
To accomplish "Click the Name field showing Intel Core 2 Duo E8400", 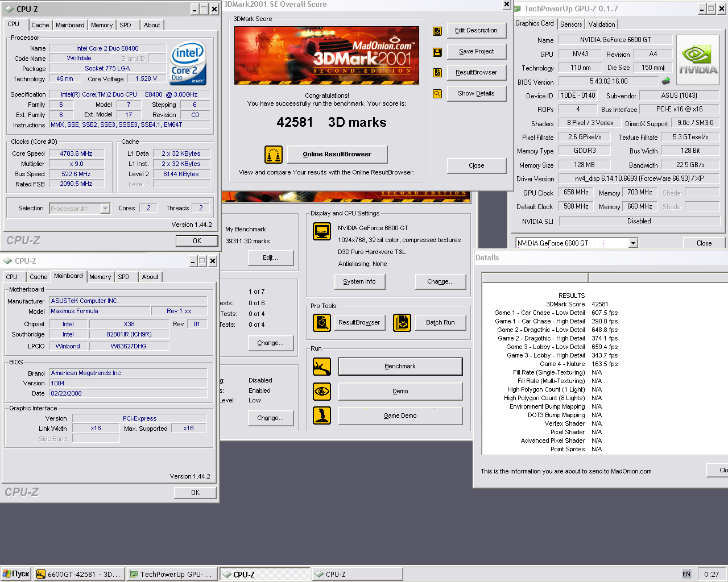I will [107, 49].
